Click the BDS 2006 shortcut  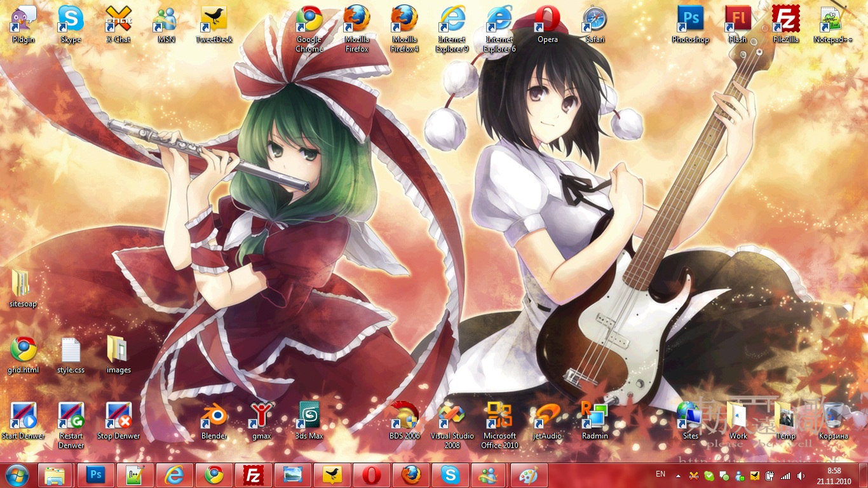point(405,421)
